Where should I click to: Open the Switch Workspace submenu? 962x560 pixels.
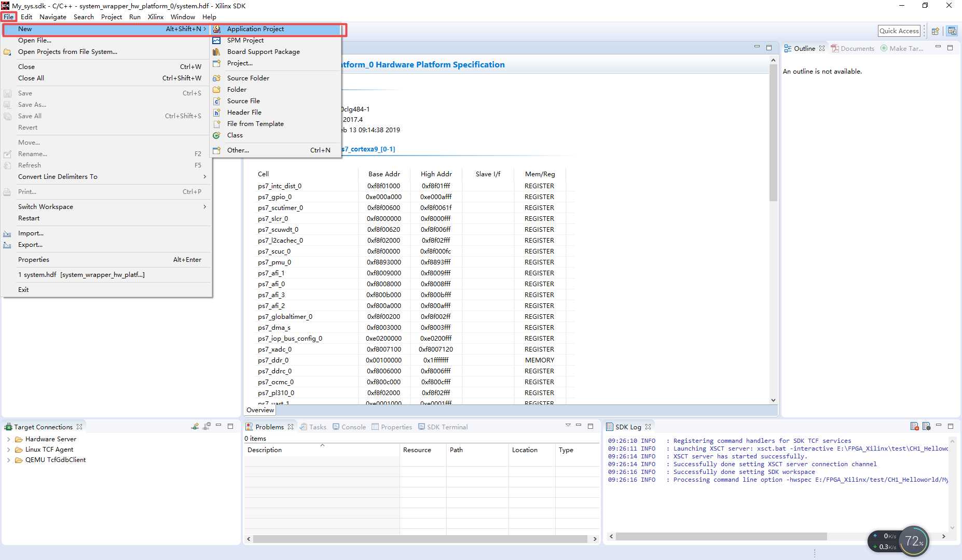tap(106, 207)
